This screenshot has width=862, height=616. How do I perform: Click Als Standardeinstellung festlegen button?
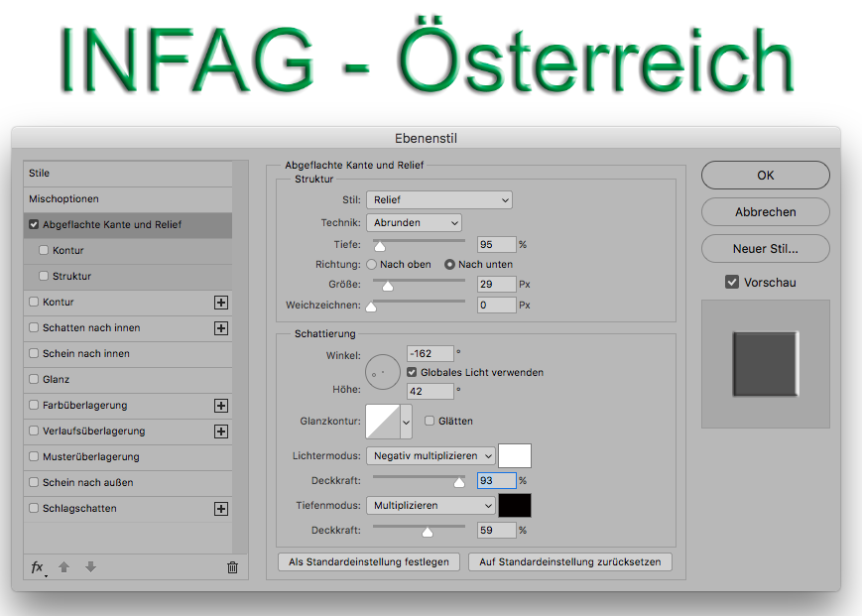tap(369, 562)
